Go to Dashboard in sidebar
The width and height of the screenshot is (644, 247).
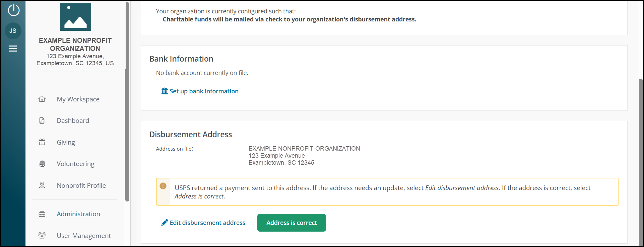pos(73,120)
